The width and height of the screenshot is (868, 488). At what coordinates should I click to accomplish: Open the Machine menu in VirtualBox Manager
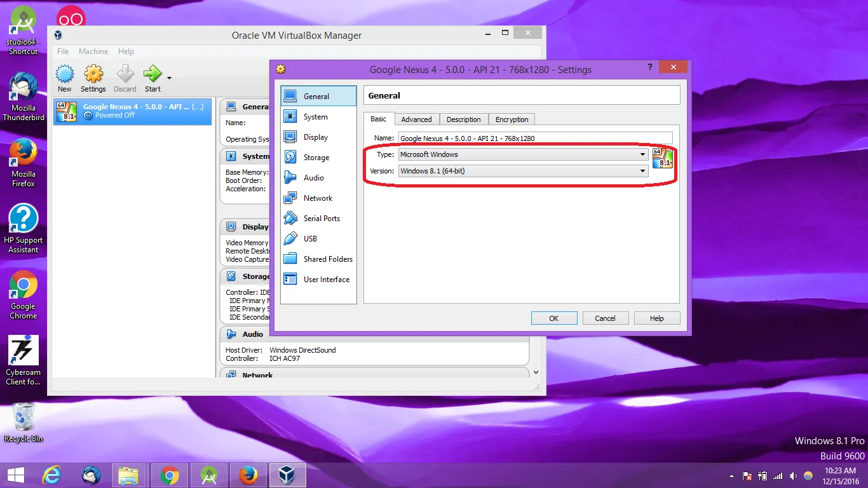pos(93,51)
